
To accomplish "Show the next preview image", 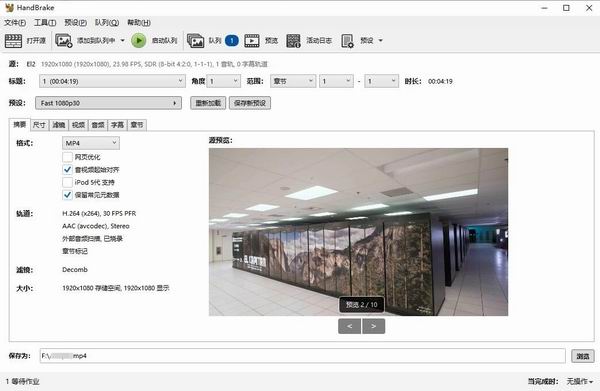I will tap(373, 326).
